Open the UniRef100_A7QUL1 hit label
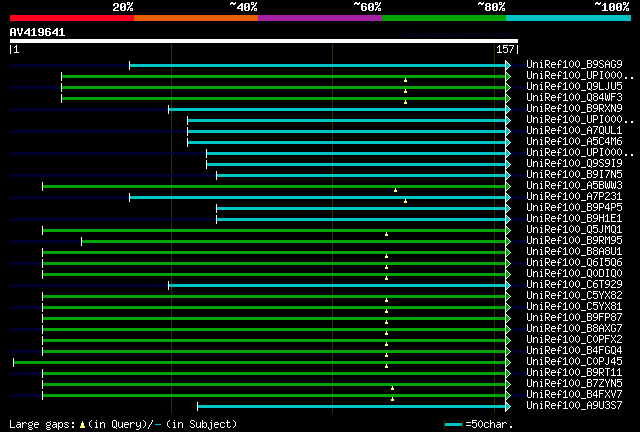This screenshot has width=640, height=432. point(574,130)
